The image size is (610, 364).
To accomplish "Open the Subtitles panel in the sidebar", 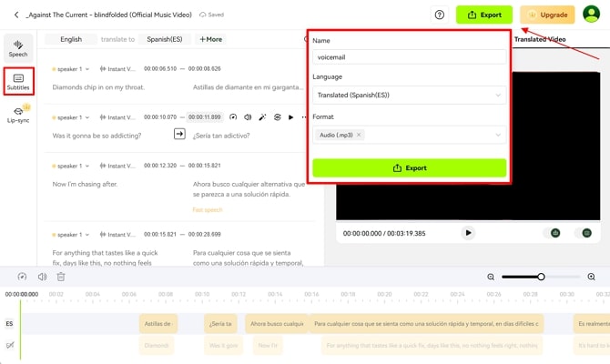I will [18, 81].
